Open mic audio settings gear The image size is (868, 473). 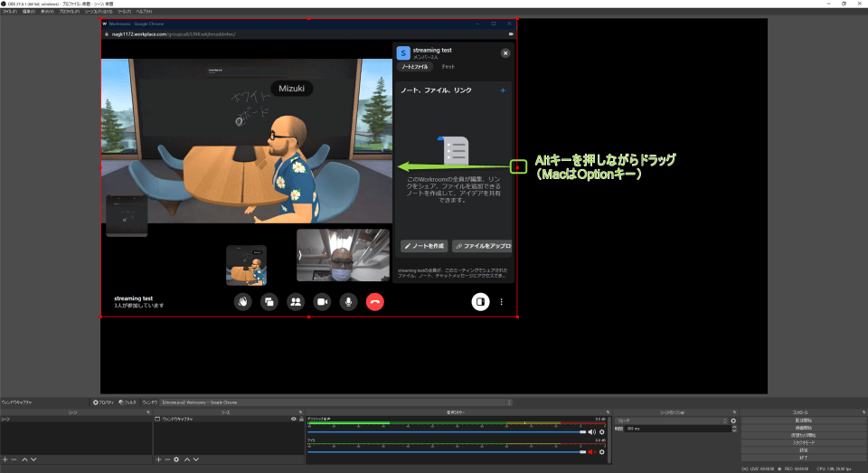click(x=601, y=451)
